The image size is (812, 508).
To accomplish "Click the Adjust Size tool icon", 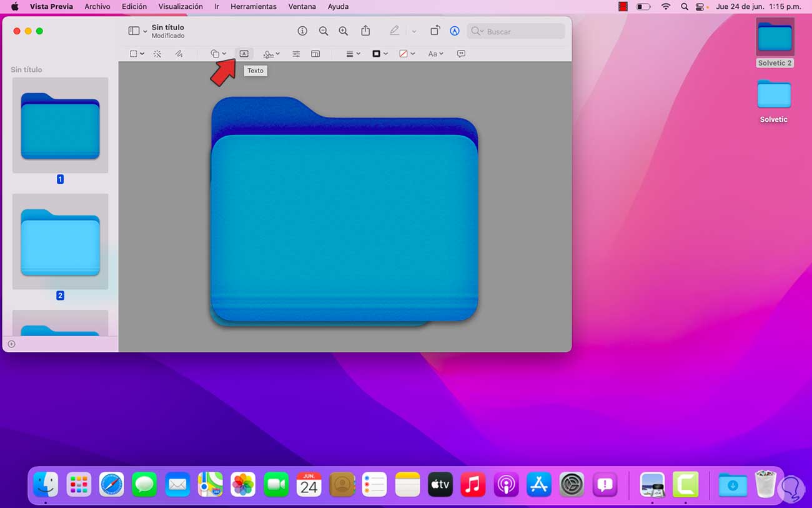I will 315,54.
